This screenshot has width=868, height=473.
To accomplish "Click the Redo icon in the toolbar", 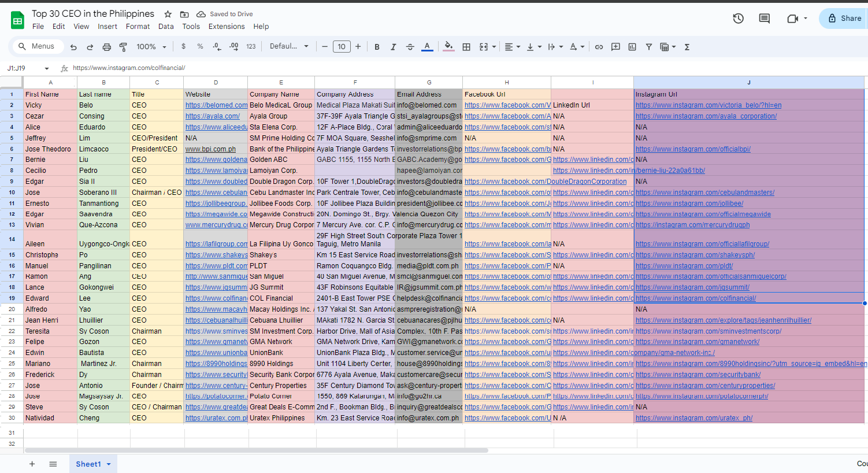I will pos(90,47).
